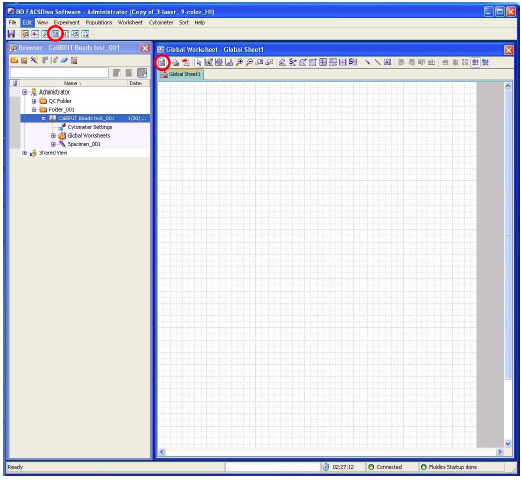Screen dimensions: 522x480
Task: Expand the Global Worksheets node
Action: click(x=53, y=136)
